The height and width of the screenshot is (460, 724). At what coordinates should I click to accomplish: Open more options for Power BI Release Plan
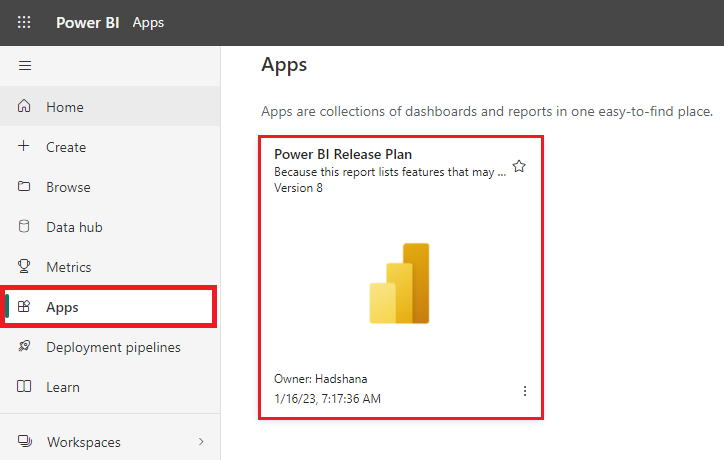tap(525, 391)
